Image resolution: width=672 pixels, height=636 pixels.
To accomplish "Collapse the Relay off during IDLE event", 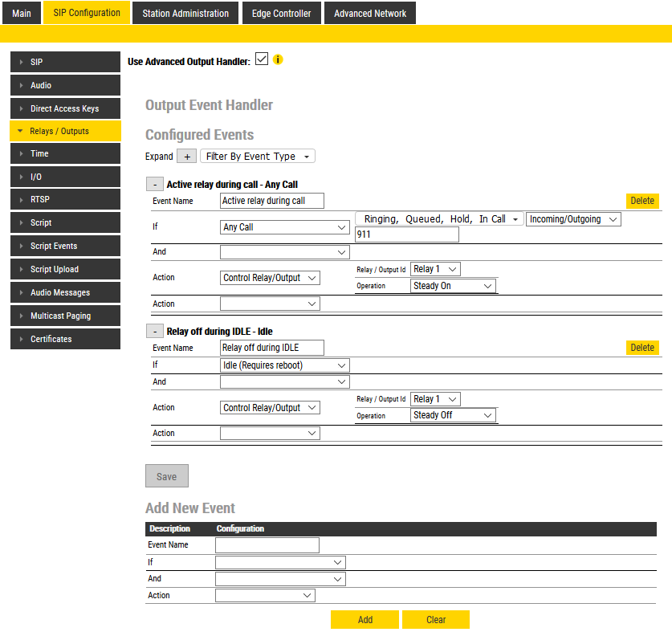I will click(x=155, y=331).
